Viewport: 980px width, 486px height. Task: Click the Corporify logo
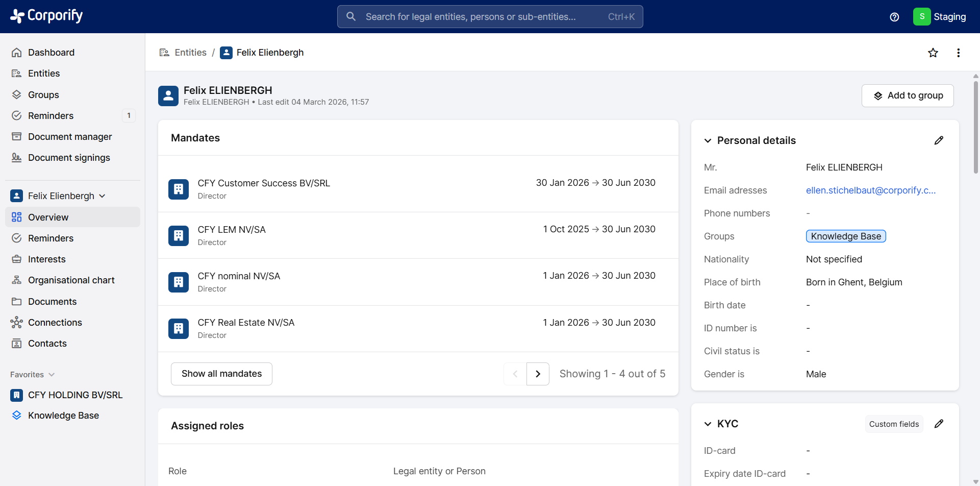47,16
